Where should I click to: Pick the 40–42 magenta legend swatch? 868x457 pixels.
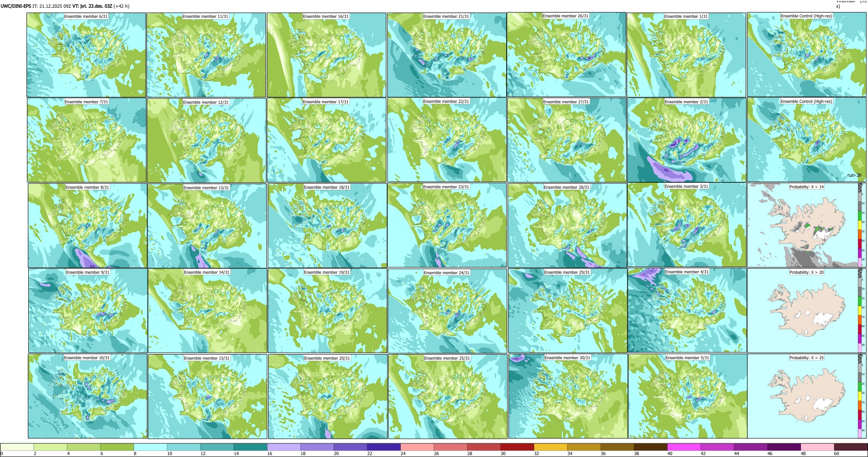(684, 447)
